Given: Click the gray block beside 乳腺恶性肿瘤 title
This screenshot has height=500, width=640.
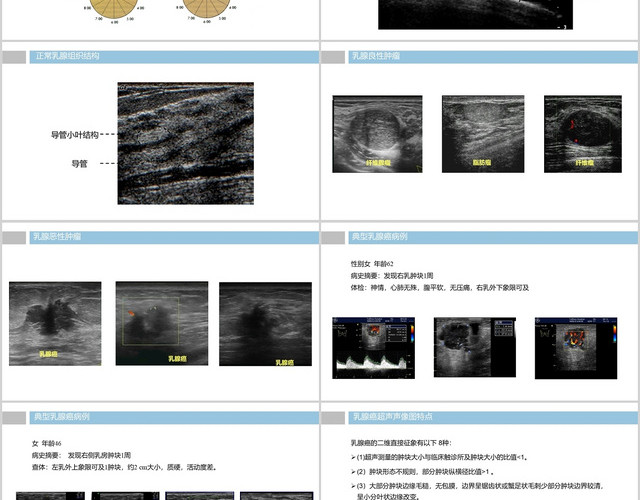Looking at the screenshot, I should click(14, 238).
